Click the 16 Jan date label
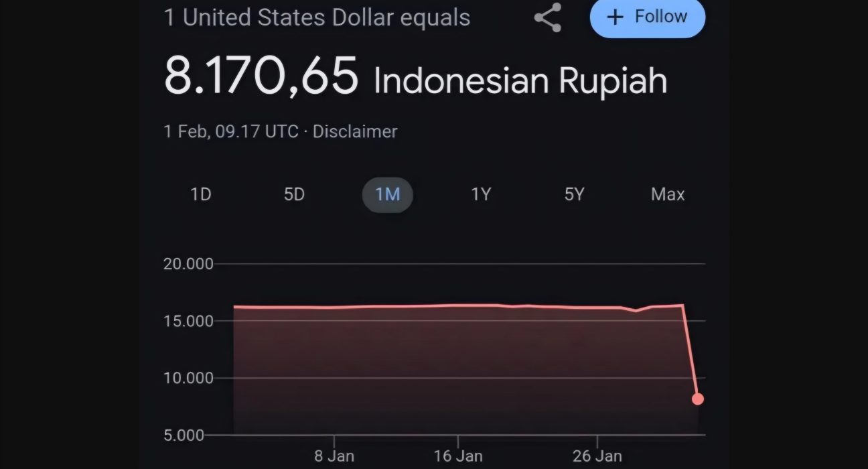 tap(458, 456)
